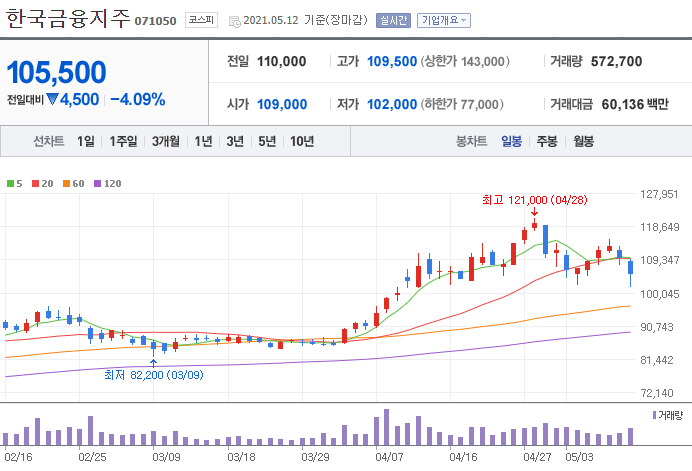
Task: Select the 1년 line chart period
Action: click(x=203, y=141)
